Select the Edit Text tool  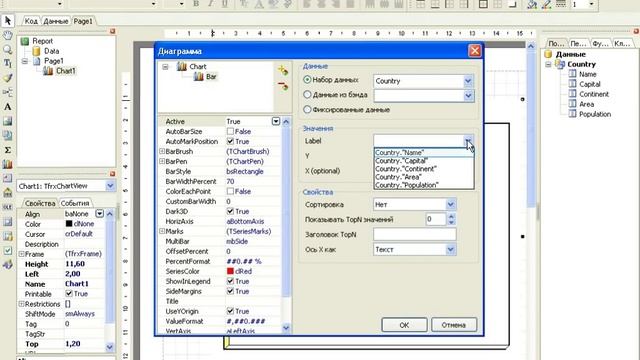[8, 63]
